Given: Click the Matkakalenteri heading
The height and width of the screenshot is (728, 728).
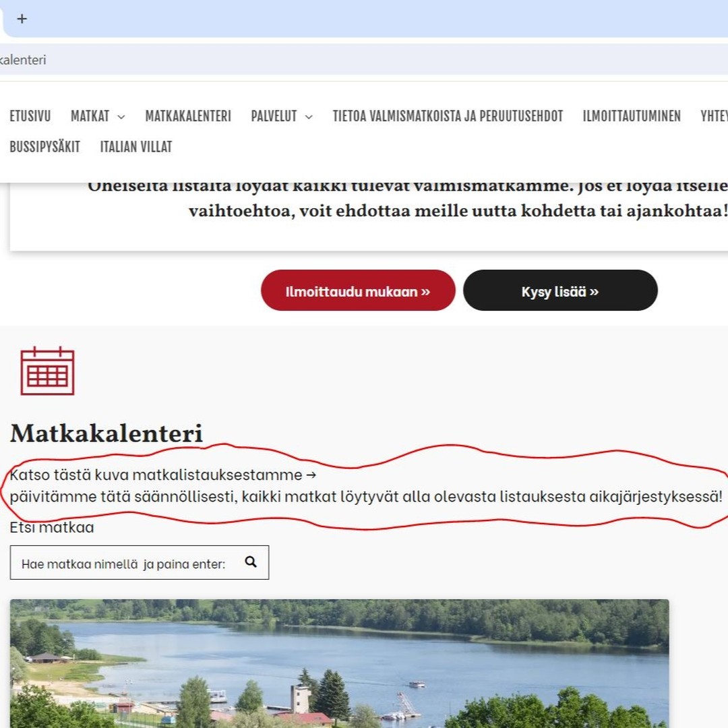Looking at the screenshot, I should [107, 433].
